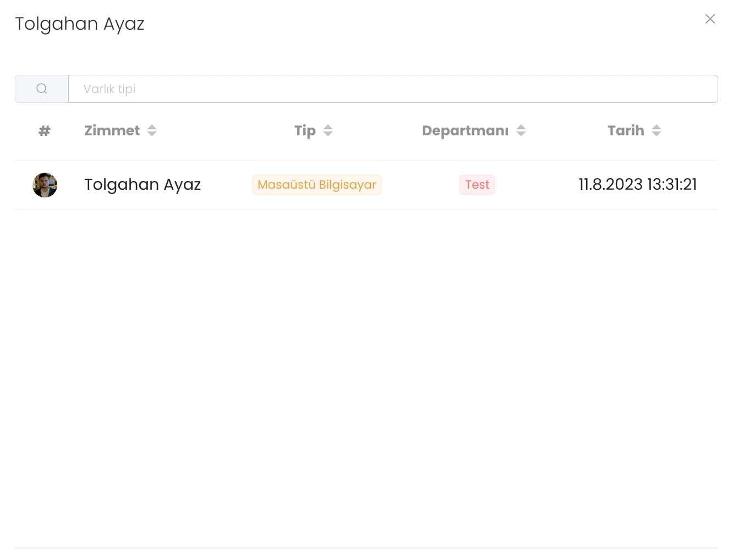
Task: Click the Departmanı column header text
Action: (465, 130)
